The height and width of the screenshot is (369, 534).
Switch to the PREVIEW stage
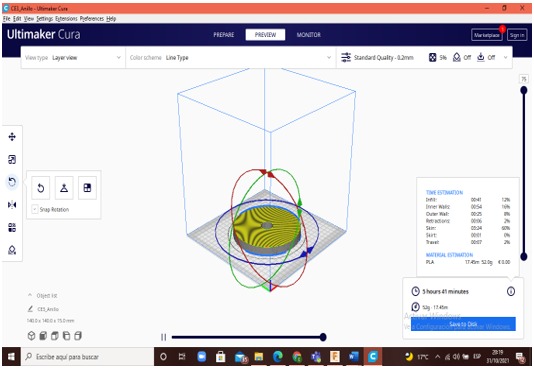tap(265, 35)
